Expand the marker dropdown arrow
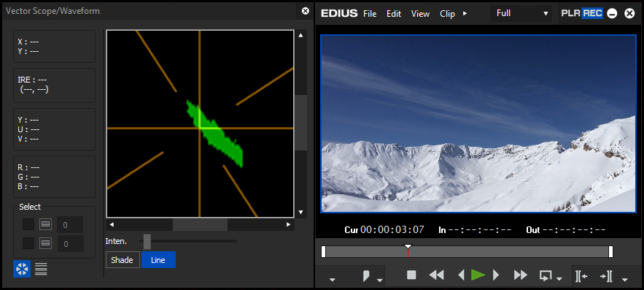Viewport: 644px width, 290px height. pos(380,280)
